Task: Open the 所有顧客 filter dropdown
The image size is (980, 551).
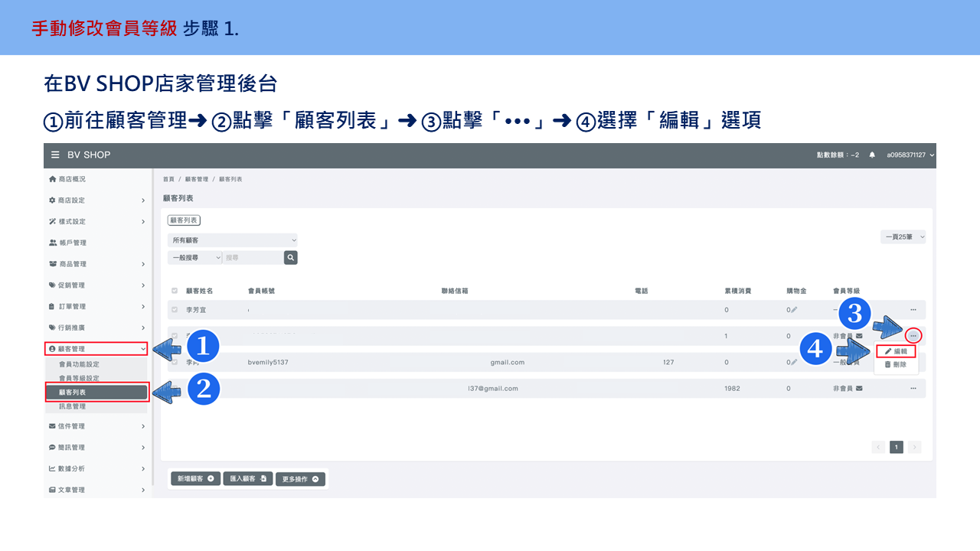Action: [233, 240]
